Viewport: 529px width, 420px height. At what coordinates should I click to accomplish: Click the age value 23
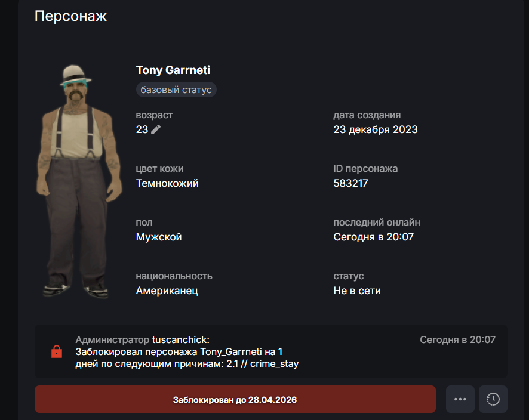pyautogui.click(x=142, y=129)
